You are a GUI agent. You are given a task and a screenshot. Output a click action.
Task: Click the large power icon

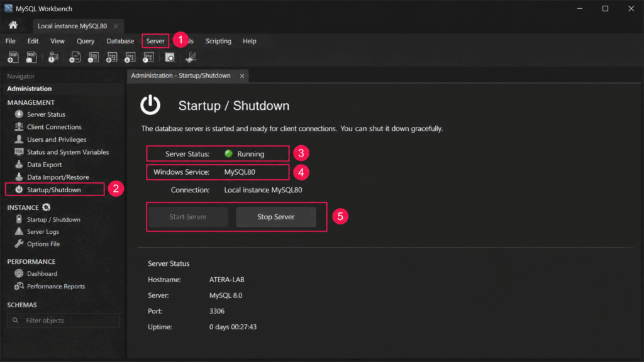click(150, 105)
